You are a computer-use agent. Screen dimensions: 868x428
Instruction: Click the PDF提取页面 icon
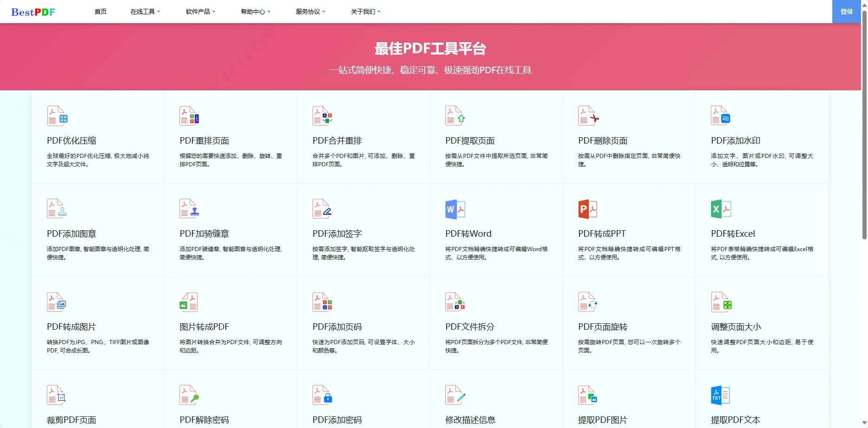click(x=455, y=116)
